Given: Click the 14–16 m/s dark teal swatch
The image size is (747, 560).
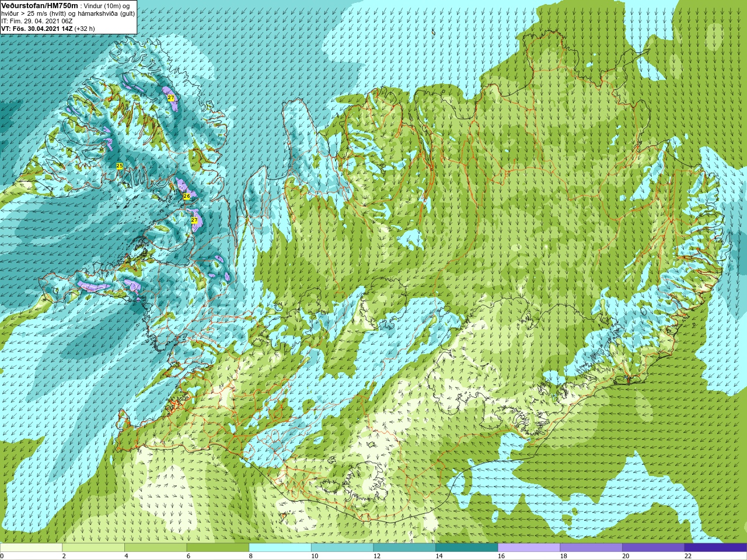Looking at the screenshot, I should tap(466, 548).
